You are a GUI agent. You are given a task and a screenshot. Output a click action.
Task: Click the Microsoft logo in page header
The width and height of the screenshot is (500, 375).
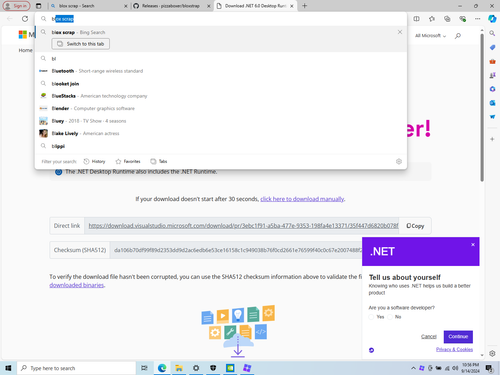[x=26, y=34]
